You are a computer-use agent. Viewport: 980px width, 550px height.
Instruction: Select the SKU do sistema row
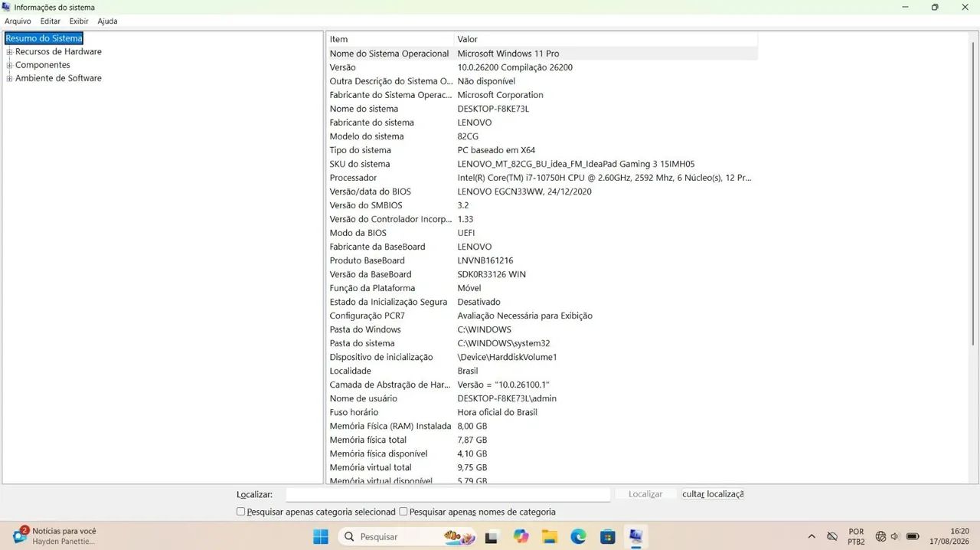(542, 164)
